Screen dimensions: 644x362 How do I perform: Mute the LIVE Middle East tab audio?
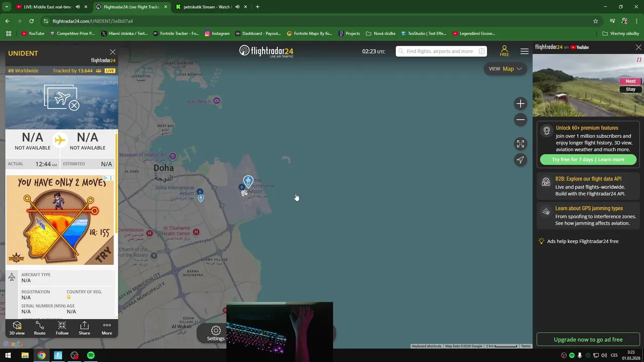[x=77, y=7]
